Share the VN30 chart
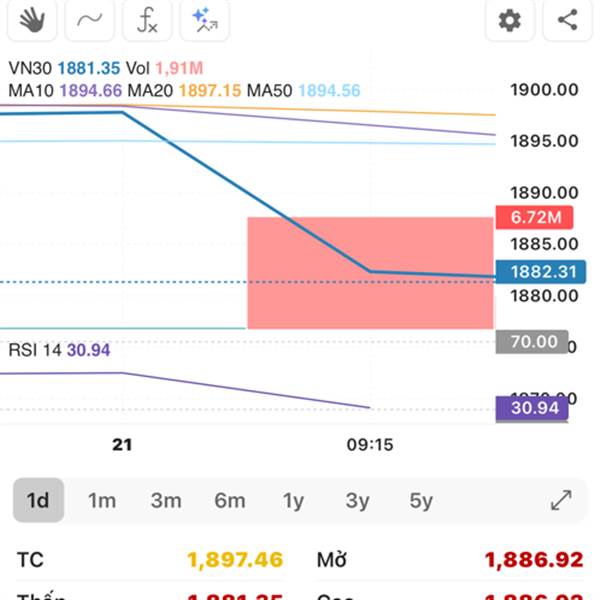Screen dimensions: 600x600 click(567, 19)
